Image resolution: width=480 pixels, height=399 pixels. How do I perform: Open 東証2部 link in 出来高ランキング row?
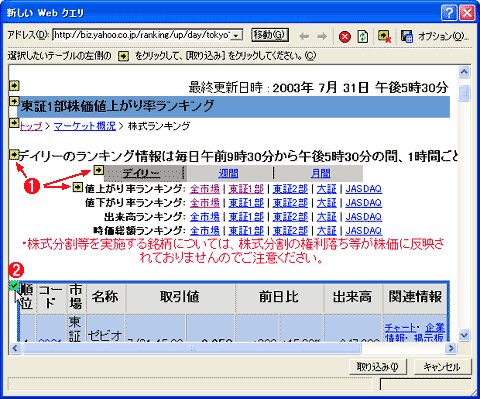[290, 217]
